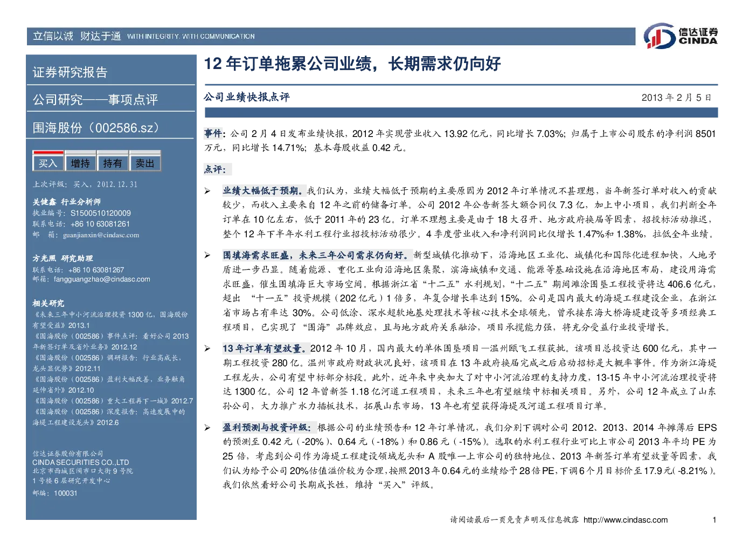The width and height of the screenshot is (756, 535).
Task: Click bullet arrow beside 盈利预测与投资评级
Action: tap(207, 428)
